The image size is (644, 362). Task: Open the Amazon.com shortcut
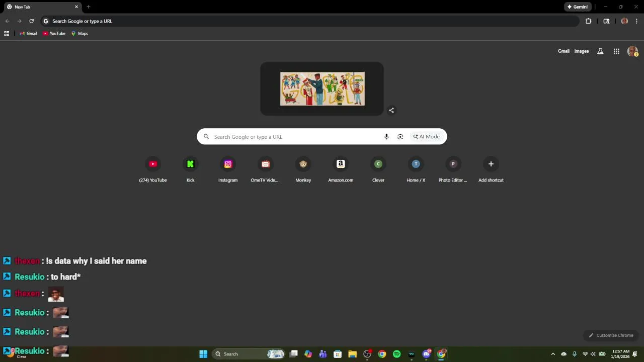(x=341, y=170)
